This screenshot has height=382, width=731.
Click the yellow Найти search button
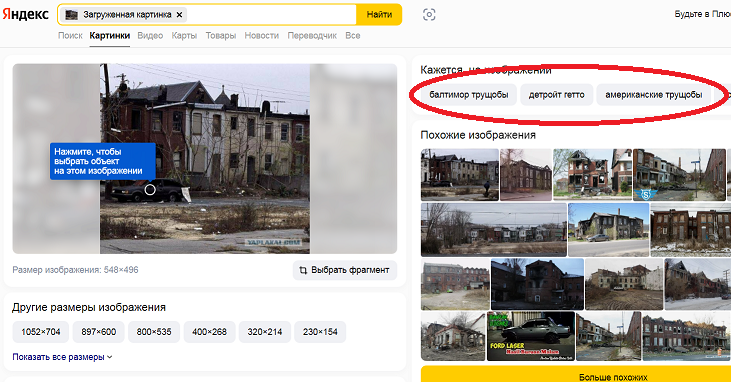tap(379, 14)
